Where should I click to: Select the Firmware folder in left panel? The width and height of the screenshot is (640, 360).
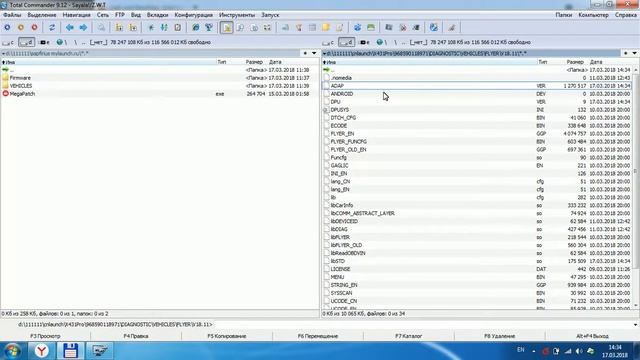coord(20,78)
